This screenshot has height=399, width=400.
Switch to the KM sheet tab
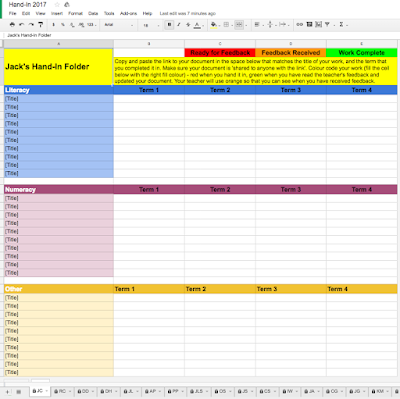379,391
